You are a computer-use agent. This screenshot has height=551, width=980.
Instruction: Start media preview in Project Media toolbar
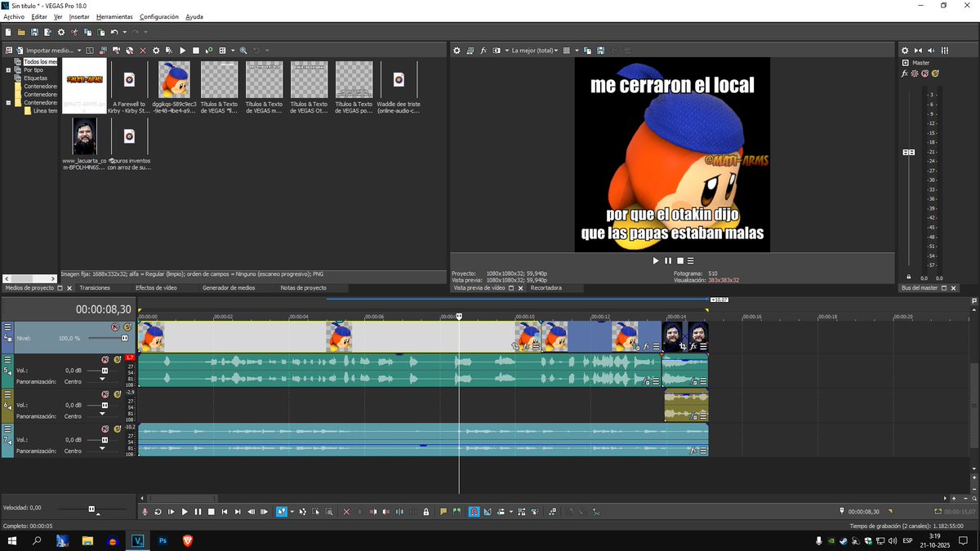(183, 51)
